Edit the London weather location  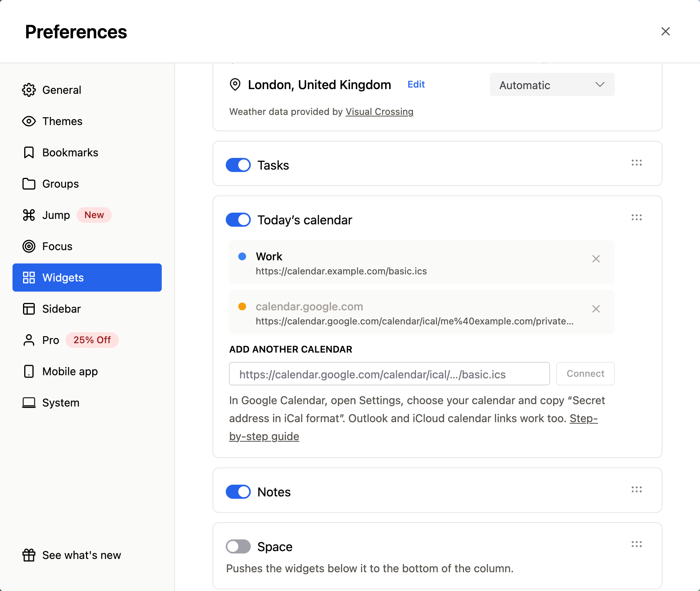416,84
